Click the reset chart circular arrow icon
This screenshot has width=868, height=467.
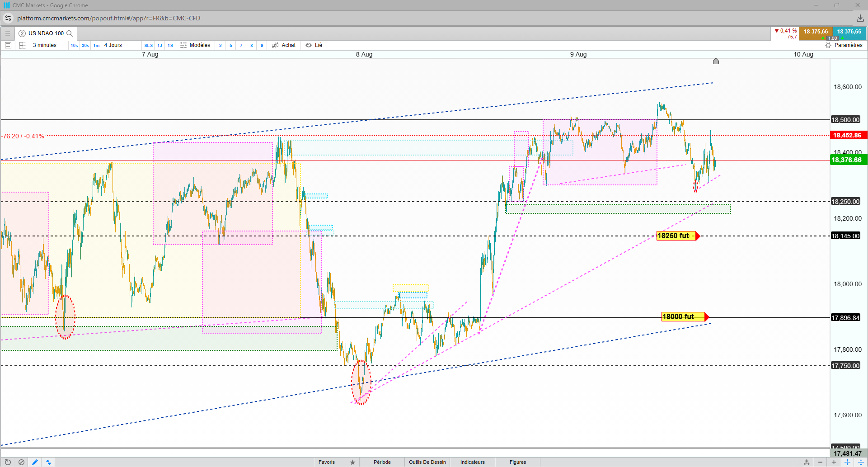(8, 462)
